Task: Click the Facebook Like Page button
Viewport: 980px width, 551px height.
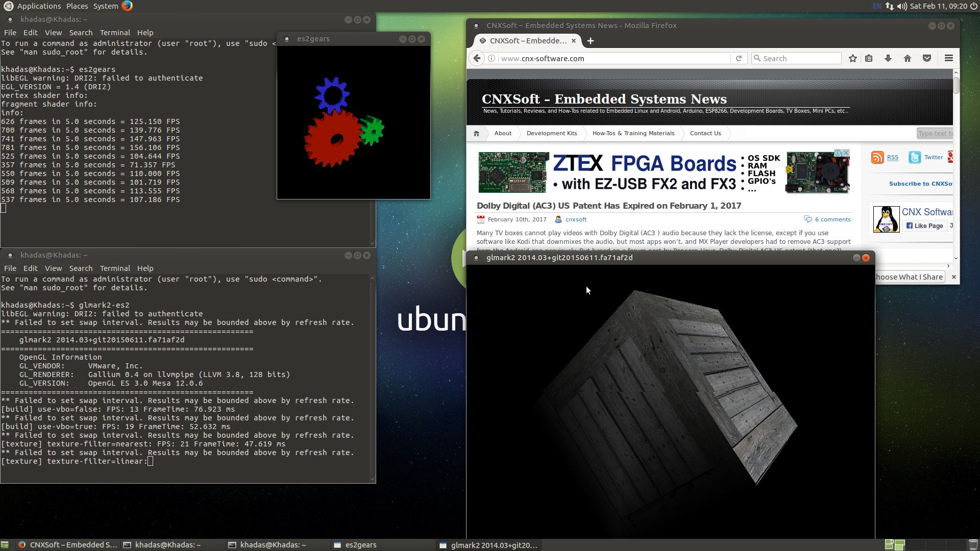Action: pos(925,226)
